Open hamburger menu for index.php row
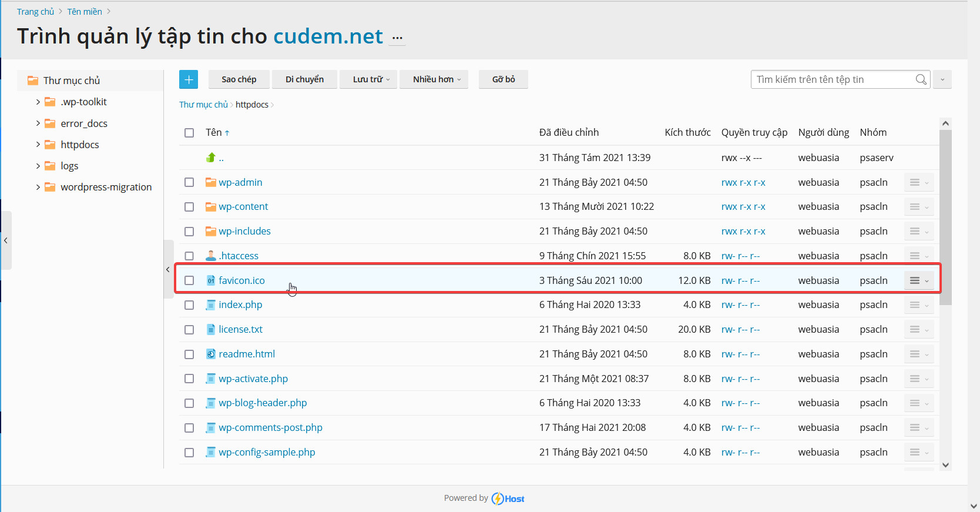Viewport: 980px width, 512px height. [x=919, y=304]
